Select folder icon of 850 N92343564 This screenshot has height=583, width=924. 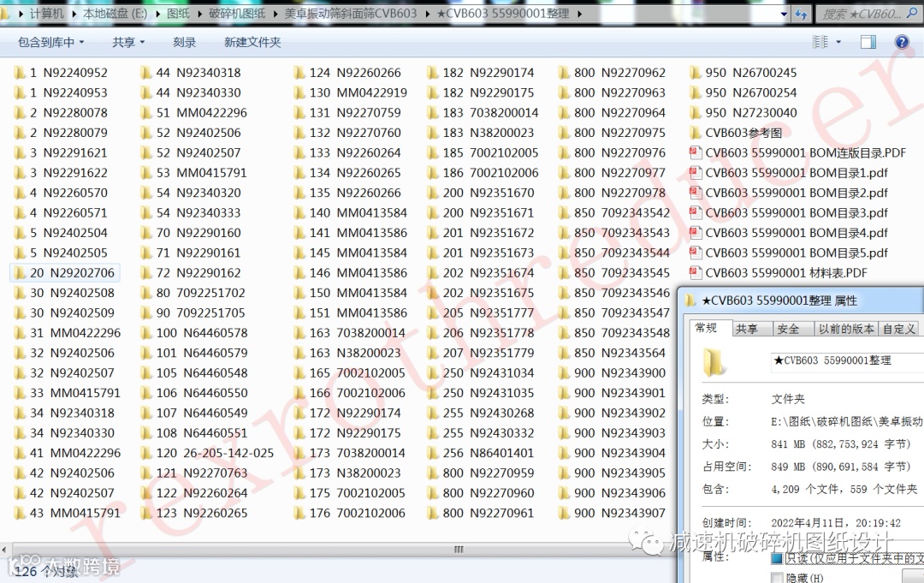(x=565, y=353)
